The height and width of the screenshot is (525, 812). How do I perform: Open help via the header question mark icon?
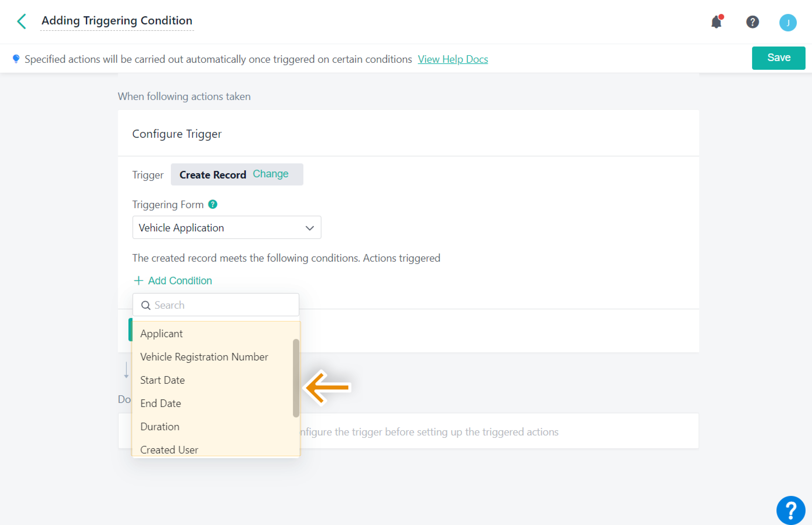point(752,22)
